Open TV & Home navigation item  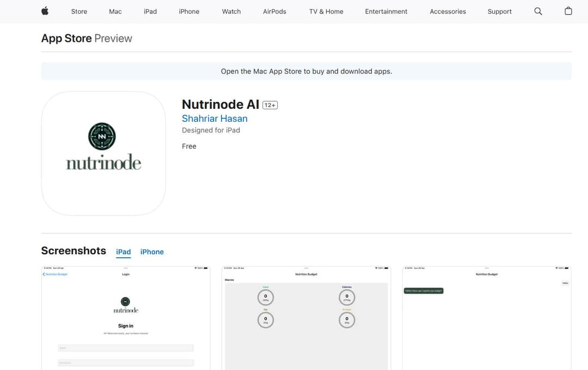pos(326,11)
